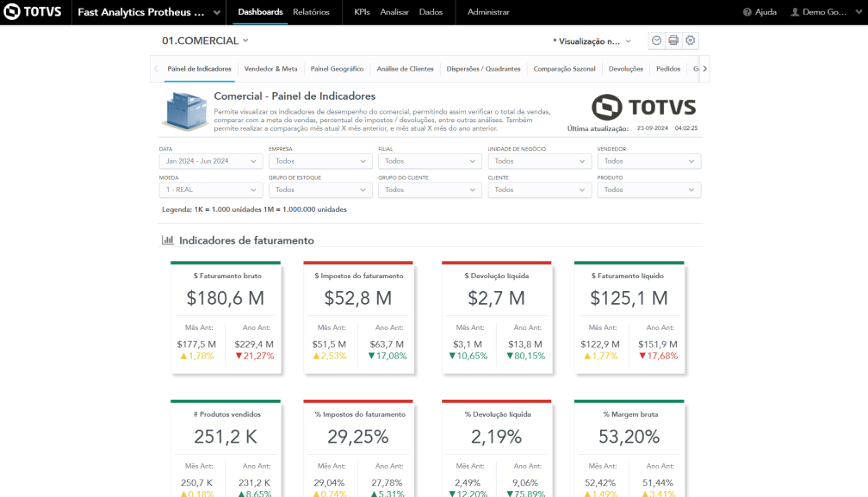
Task: Click the printer icon
Action: [673, 40]
